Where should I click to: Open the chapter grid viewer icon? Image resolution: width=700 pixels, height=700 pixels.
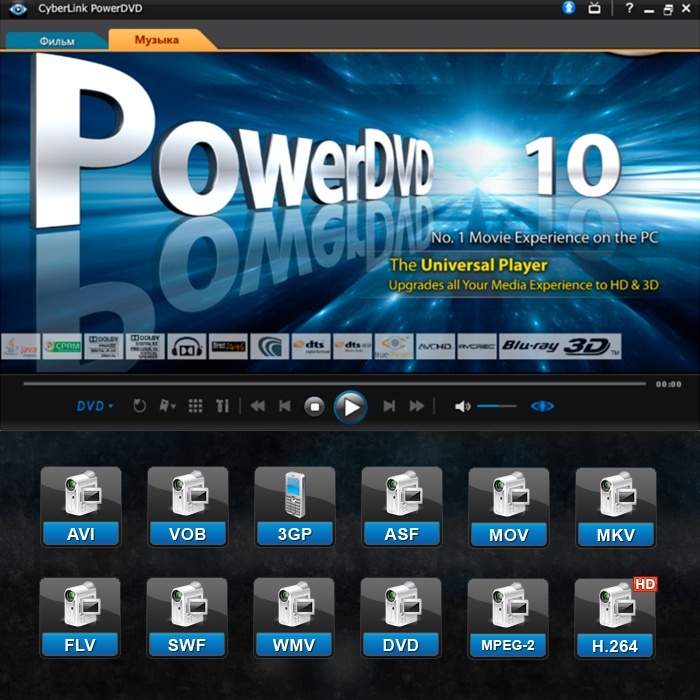coord(195,406)
